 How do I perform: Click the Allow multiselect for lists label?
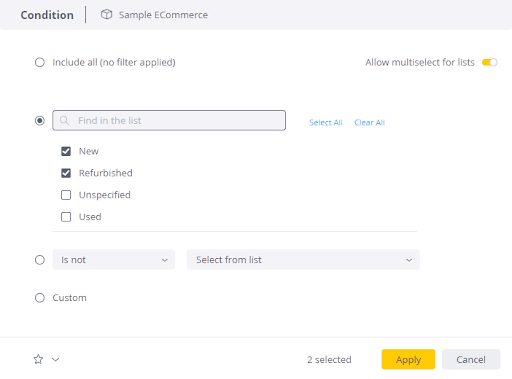420,62
